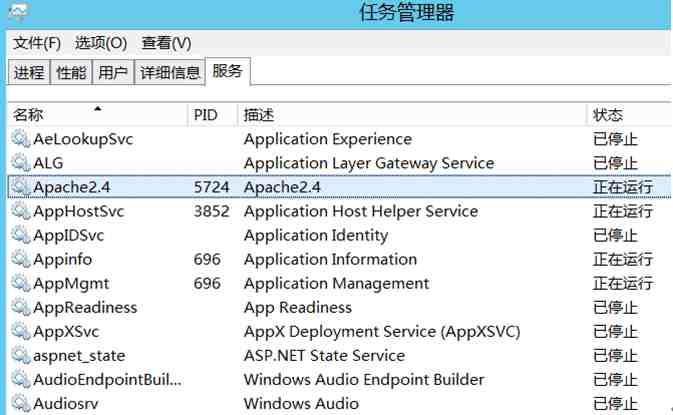Select the ALG service name
673x415 pixels.
pos(48,163)
